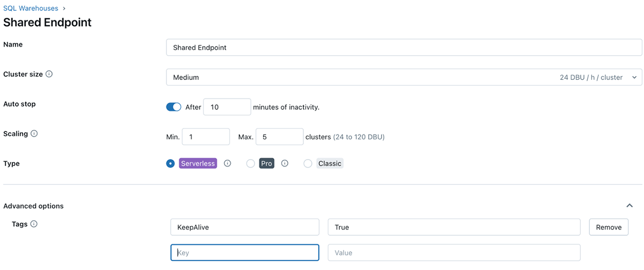Click the Cluster size info icon
This screenshot has width=644, height=270.
point(49,74)
